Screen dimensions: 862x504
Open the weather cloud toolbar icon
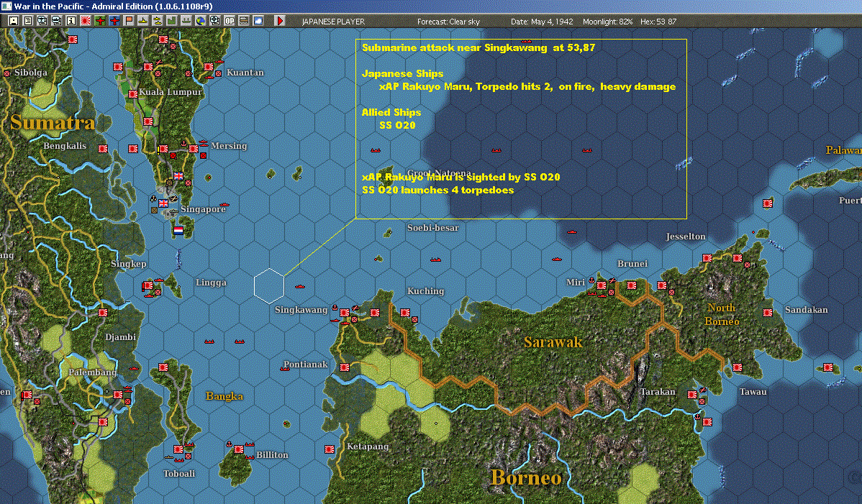(x=258, y=21)
